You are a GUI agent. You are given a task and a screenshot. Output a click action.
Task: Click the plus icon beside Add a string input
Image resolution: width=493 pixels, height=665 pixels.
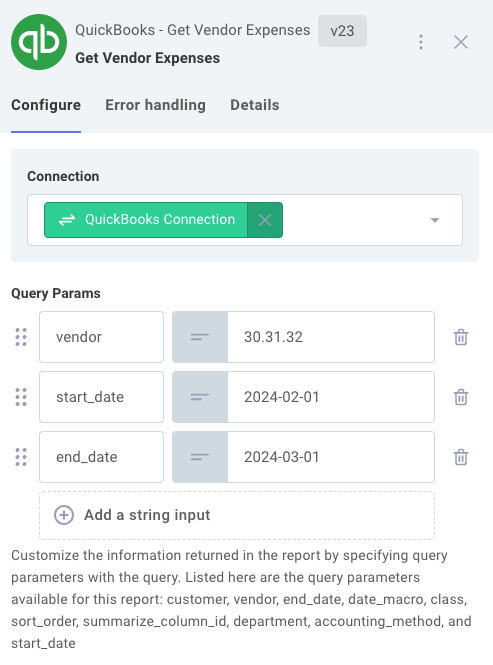[x=64, y=515]
